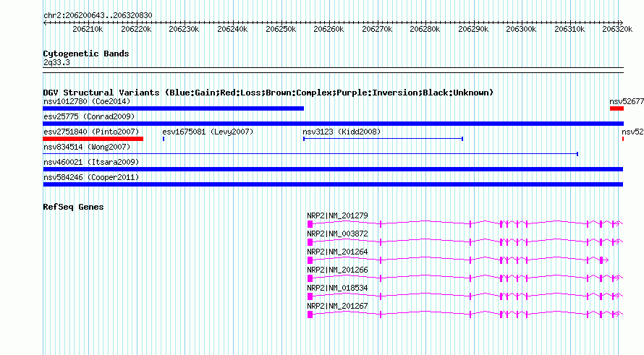Select the small esv1675081 (Levy2007) variant marker
The width and height of the screenshot is (644, 355).
point(164,139)
